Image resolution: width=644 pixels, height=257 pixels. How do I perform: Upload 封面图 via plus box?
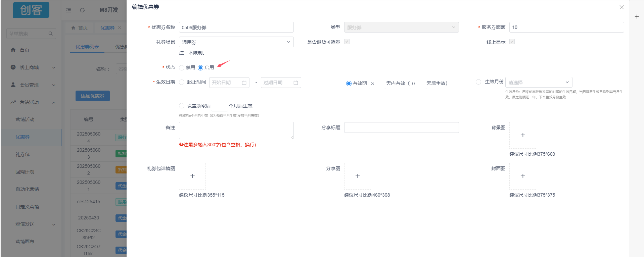pyautogui.click(x=523, y=176)
